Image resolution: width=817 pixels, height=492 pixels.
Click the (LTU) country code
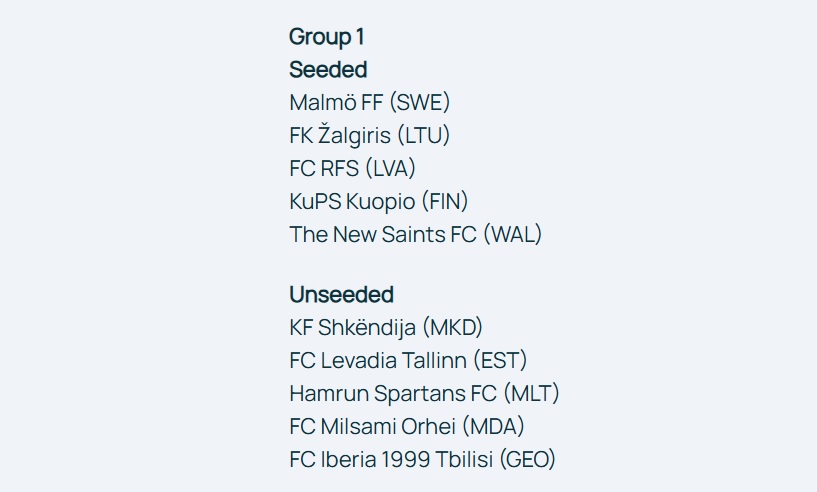click(x=423, y=136)
